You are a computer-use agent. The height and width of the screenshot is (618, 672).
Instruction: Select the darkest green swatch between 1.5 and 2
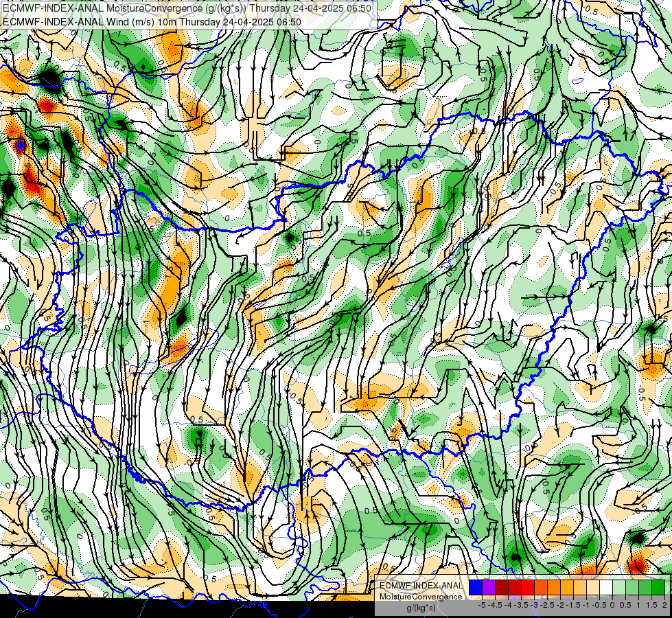coord(658,587)
